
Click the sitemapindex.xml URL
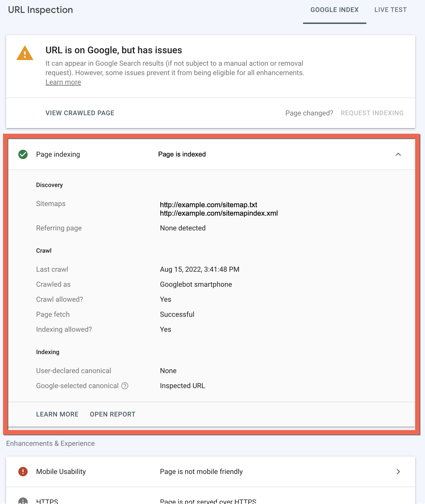pos(219,213)
